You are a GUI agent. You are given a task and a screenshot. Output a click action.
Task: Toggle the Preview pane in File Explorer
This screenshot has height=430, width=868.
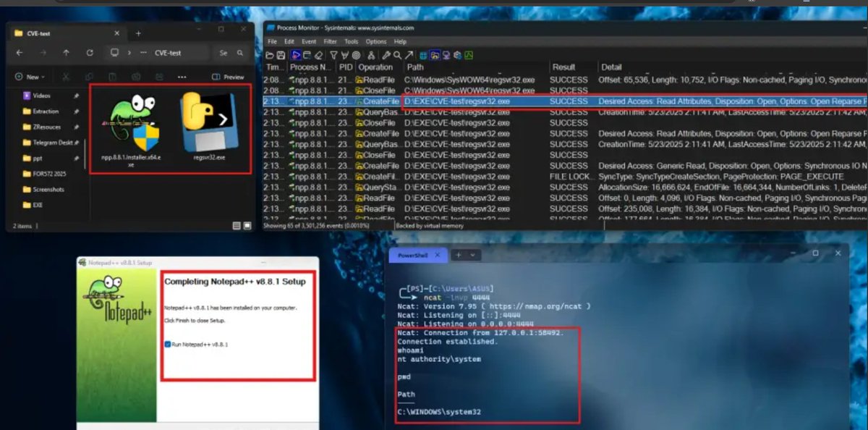[x=228, y=77]
